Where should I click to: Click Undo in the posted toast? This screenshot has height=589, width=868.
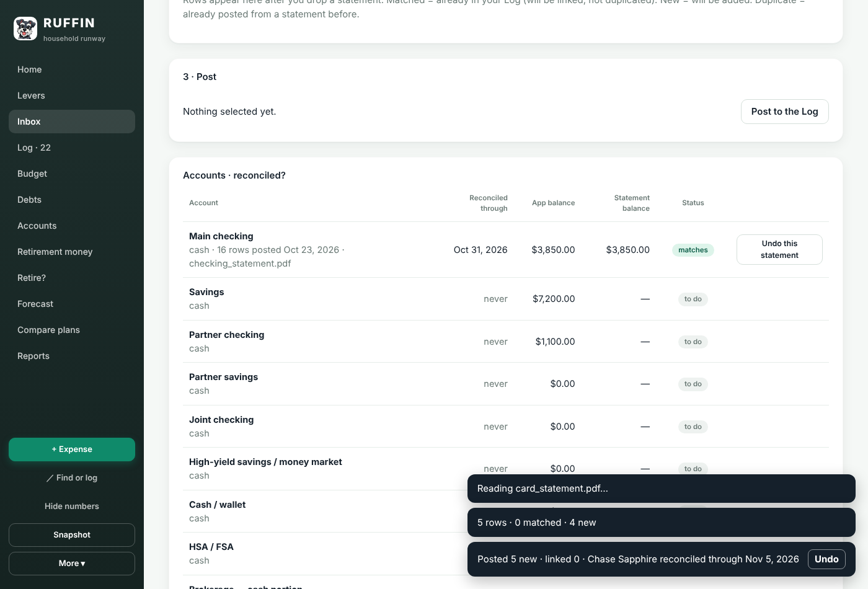point(826,559)
